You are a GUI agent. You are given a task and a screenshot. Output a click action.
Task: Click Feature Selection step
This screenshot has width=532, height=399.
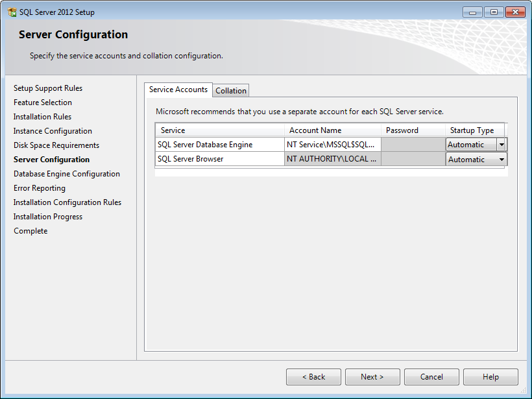click(x=43, y=103)
